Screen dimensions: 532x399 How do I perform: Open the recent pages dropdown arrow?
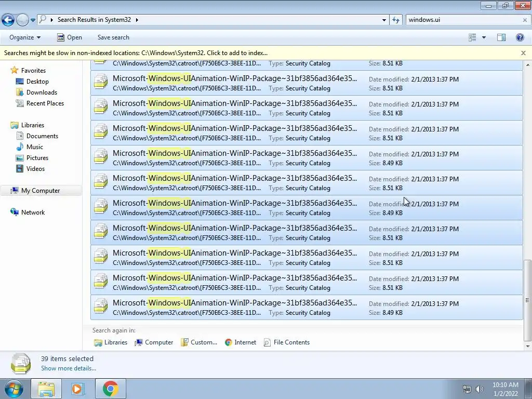pos(33,20)
